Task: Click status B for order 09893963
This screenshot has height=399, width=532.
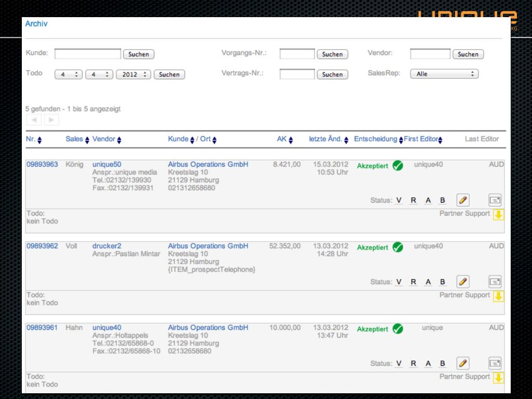Action: click(x=443, y=200)
